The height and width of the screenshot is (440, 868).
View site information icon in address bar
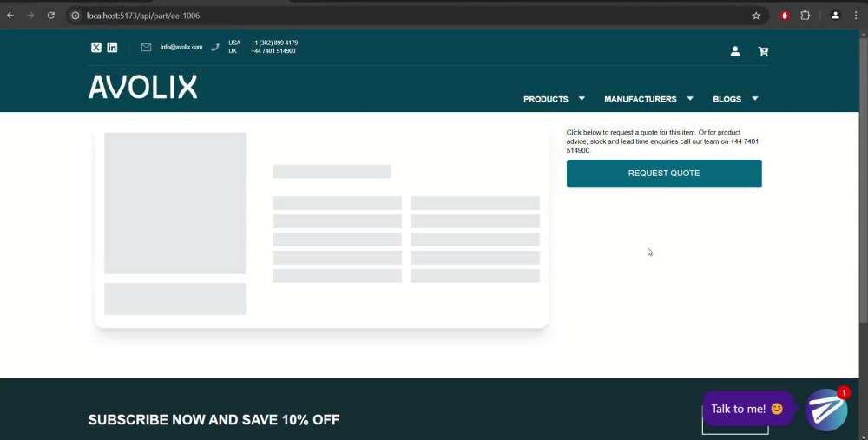pos(76,16)
